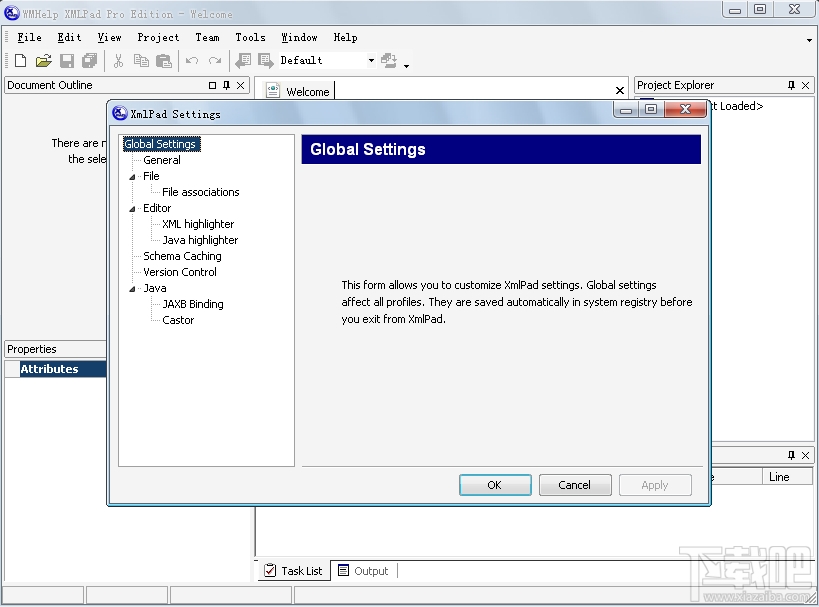Screen dimensions: 819x607
Task: Open the View menu
Action: pos(109,37)
